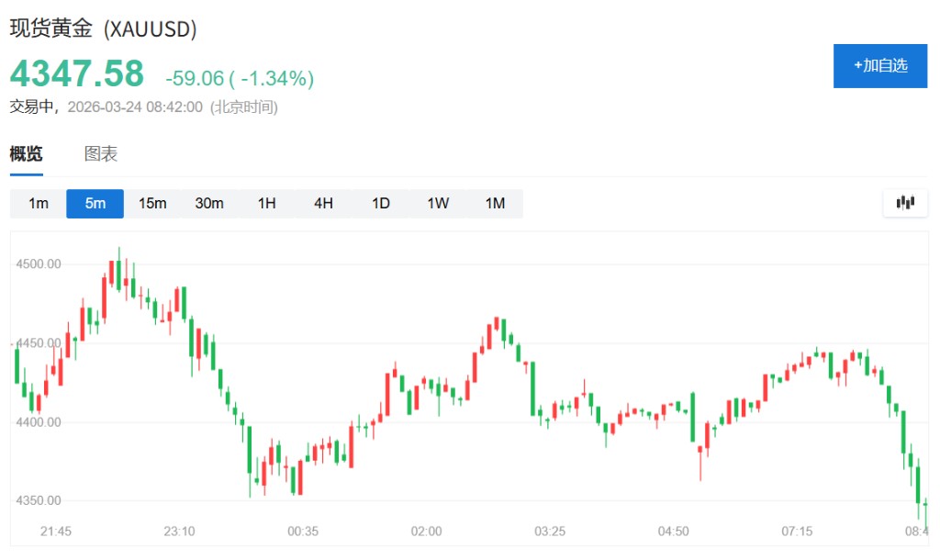Click the 23:10 time axis label
940x560 pixels.
point(179,532)
